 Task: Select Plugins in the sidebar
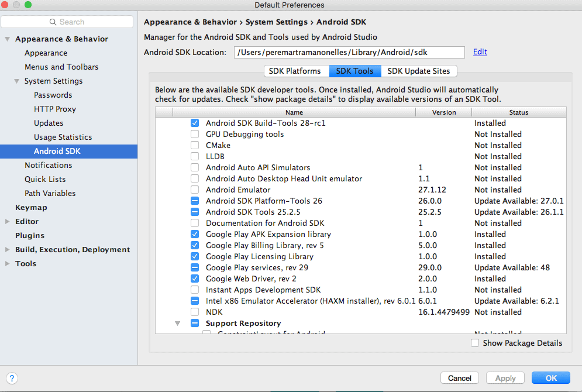pos(30,236)
